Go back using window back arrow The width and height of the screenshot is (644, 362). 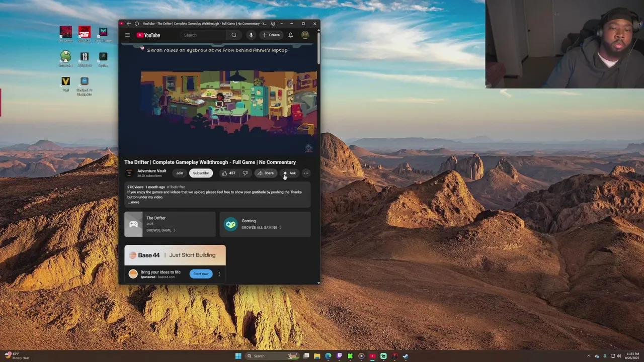129,24
